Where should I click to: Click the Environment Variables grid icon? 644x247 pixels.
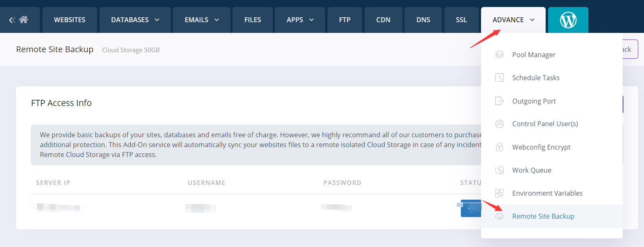(x=499, y=193)
